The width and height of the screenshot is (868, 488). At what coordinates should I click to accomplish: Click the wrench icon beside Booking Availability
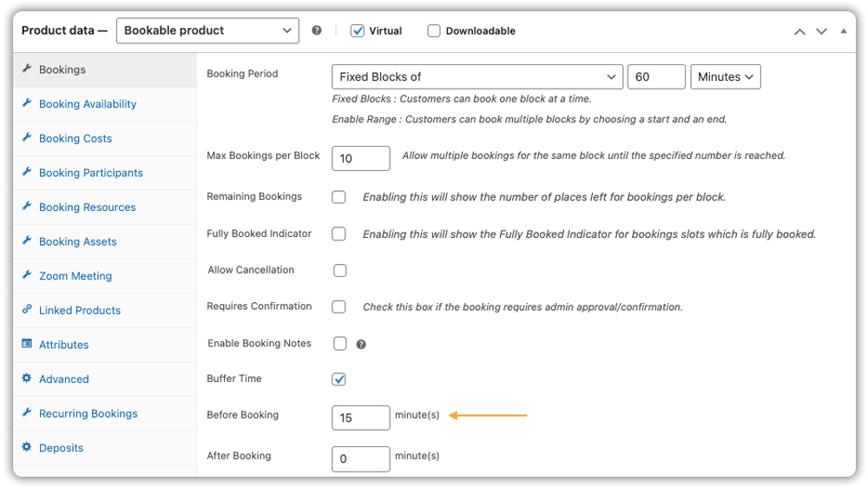(27, 103)
